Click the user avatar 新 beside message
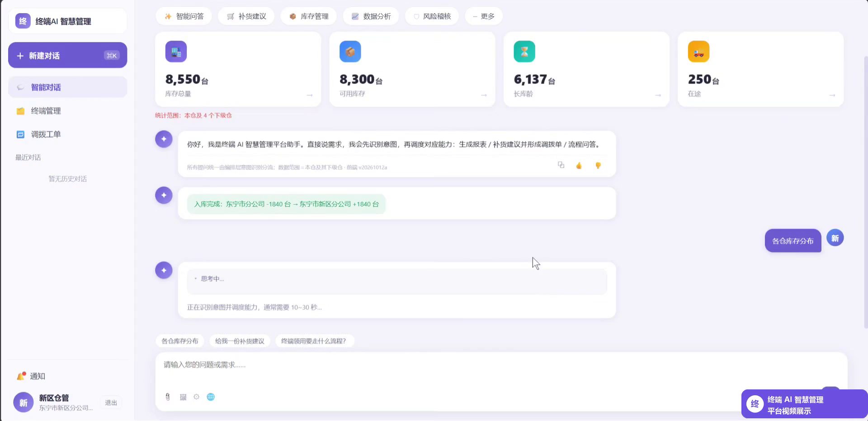The height and width of the screenshot is (421, 868). tap(835, 238)
